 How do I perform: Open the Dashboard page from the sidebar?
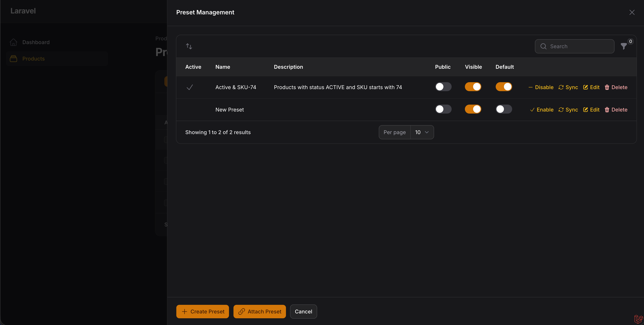tap(36, 42)
